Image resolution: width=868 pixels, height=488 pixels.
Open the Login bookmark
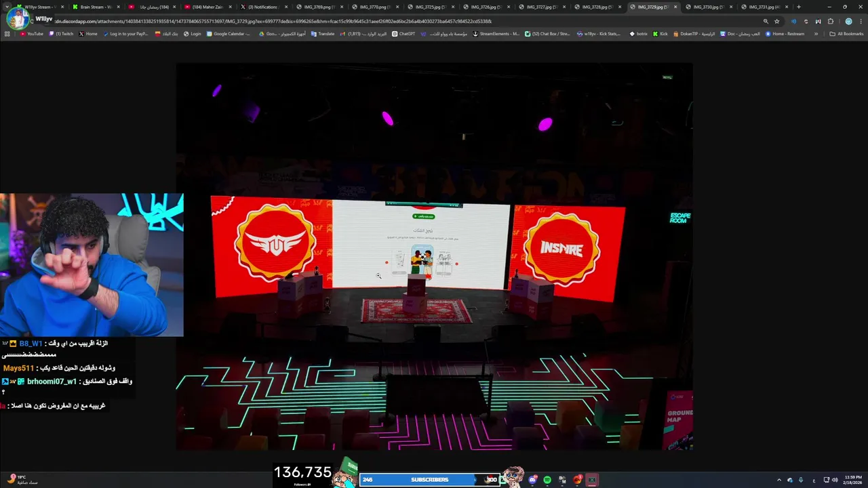[192, 34]
